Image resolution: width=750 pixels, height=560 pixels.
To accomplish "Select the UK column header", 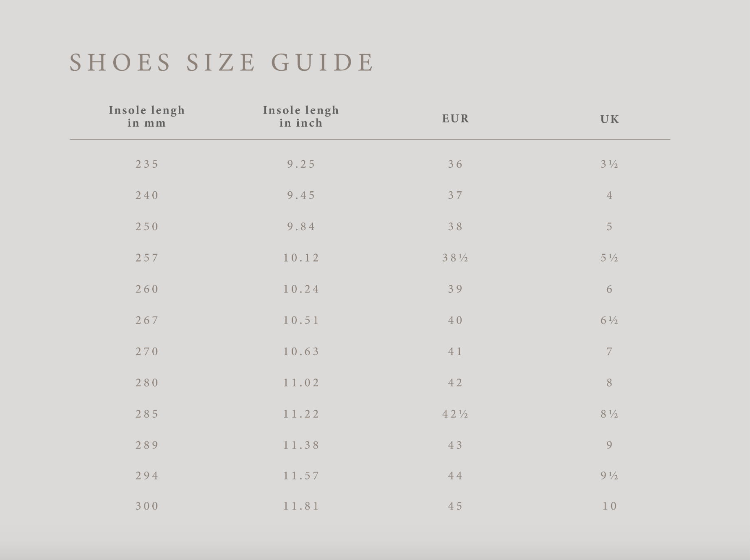I will point(610,119).
